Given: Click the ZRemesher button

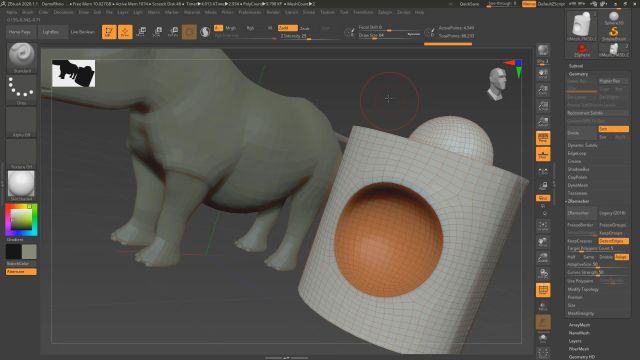Looking at the screenshot, I should (x=581, y=213).
